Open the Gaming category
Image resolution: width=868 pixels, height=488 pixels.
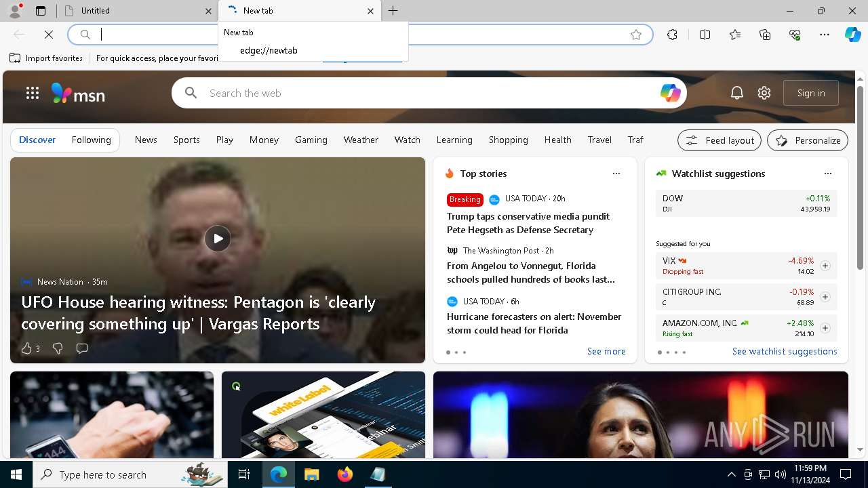pyautogui.click(x=311, y=140)
